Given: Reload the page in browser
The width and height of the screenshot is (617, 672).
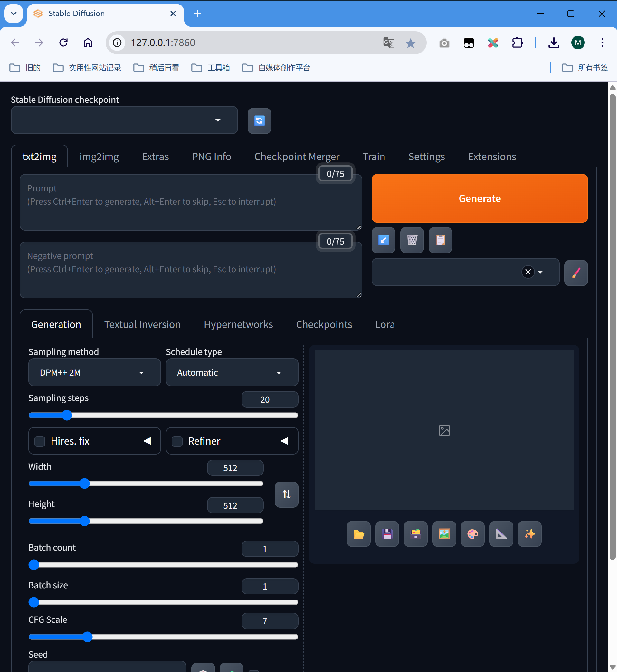Looking at the screenshot, I should [63, 43].
